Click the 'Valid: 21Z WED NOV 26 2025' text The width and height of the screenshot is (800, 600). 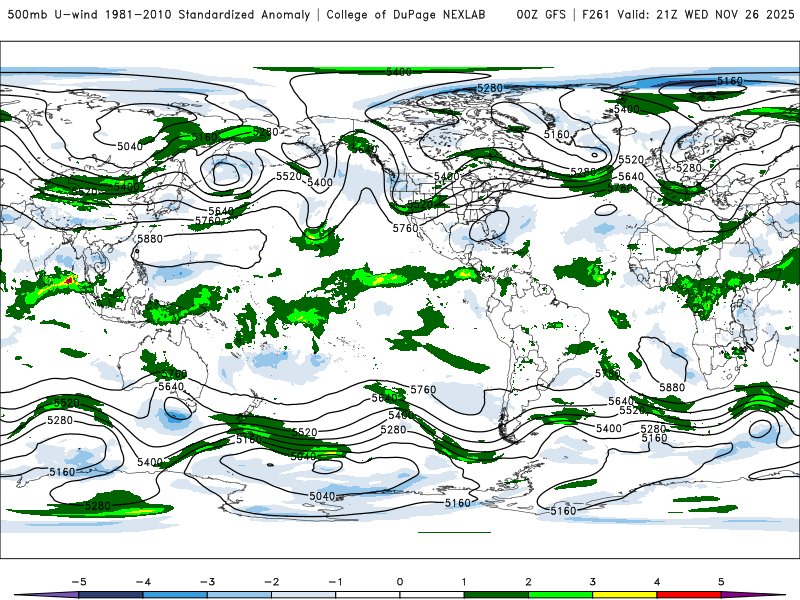[706, 14]
